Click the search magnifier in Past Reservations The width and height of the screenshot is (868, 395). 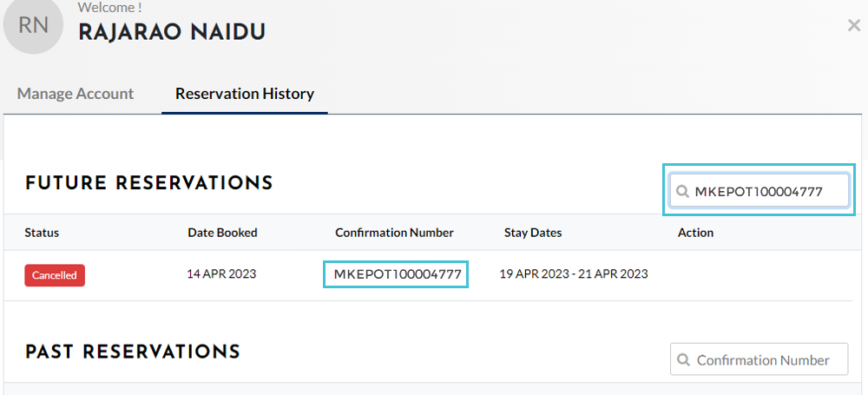tap(684, 360)
